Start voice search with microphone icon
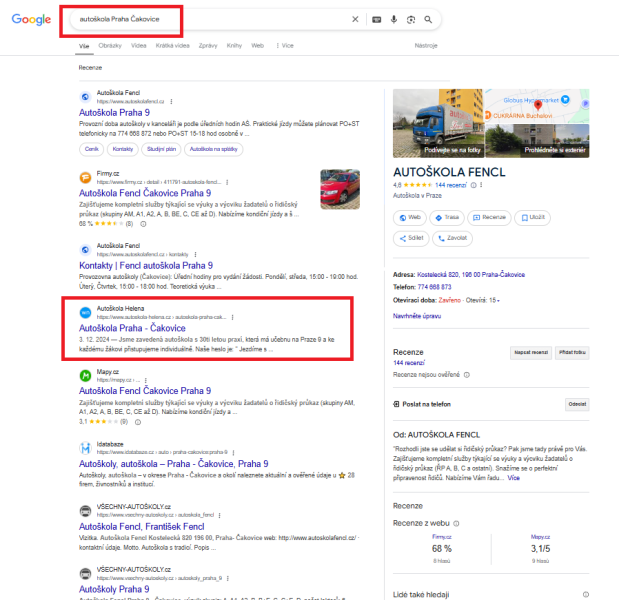This screenshot has width=619, height=600. point(394,19)
